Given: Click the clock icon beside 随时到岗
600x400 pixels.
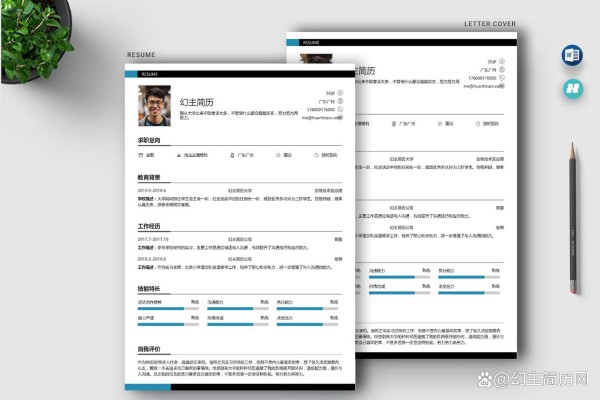Looking at the screenshot, I should (x=315, y=155).
